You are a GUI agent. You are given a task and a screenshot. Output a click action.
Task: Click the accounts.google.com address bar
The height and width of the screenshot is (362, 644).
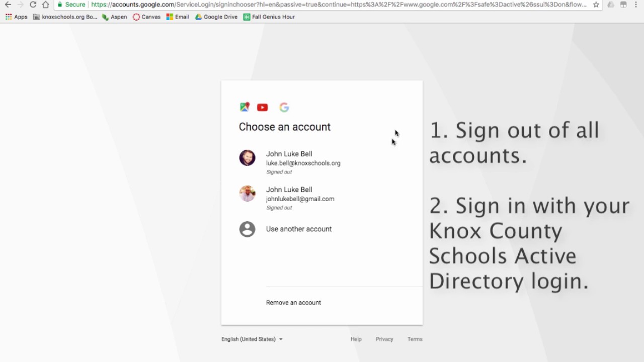(339, 5)
